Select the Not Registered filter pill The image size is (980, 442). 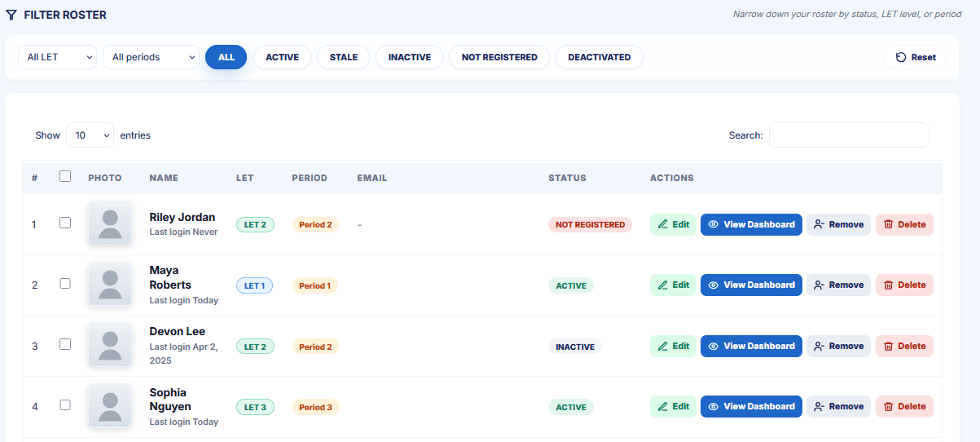(x=499, y=57)
